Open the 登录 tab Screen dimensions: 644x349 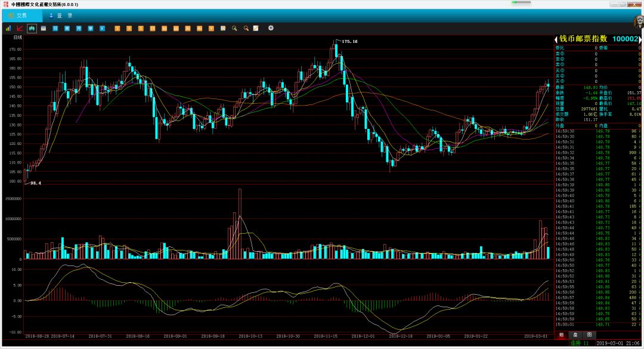click(x=60, y=16)
